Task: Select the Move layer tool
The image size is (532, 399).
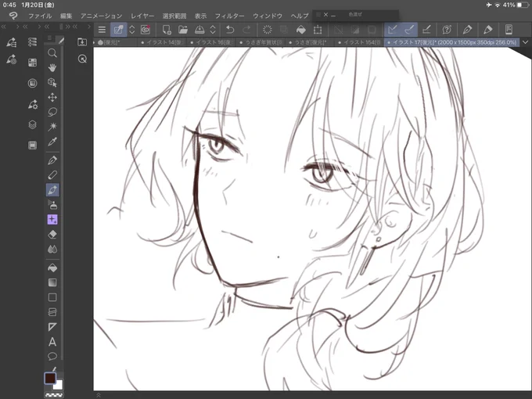Action: point(52,97)
